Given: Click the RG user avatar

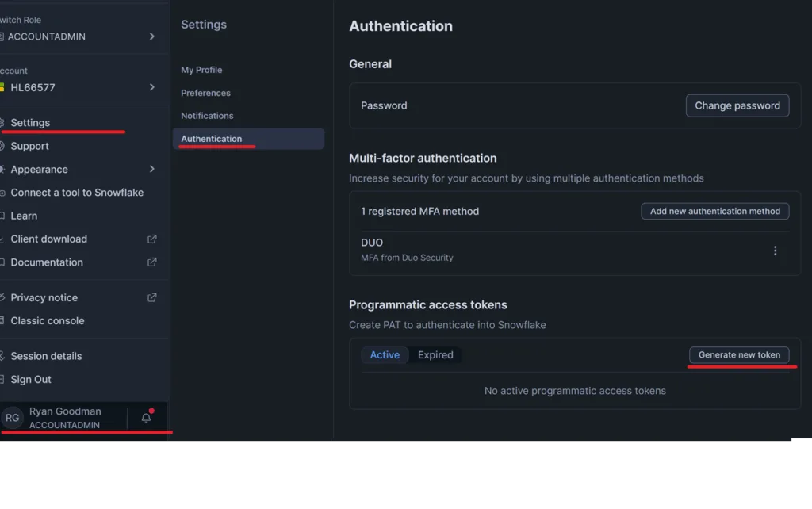Looking at the screenshot, I should pyautogui.click(x=13, y=418).
